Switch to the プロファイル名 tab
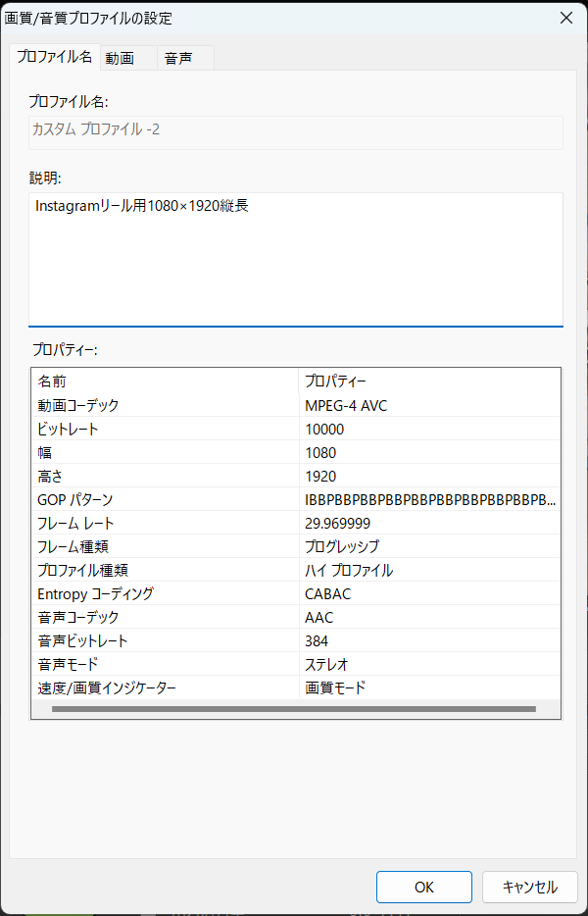This screenshot has height=916, width=588. 54,57
